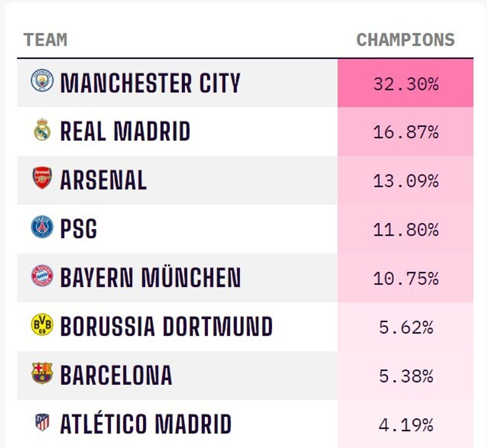Click the 16.87% Real Madrid probability cell
487x448 pixels.
click(x=406, y=132)
